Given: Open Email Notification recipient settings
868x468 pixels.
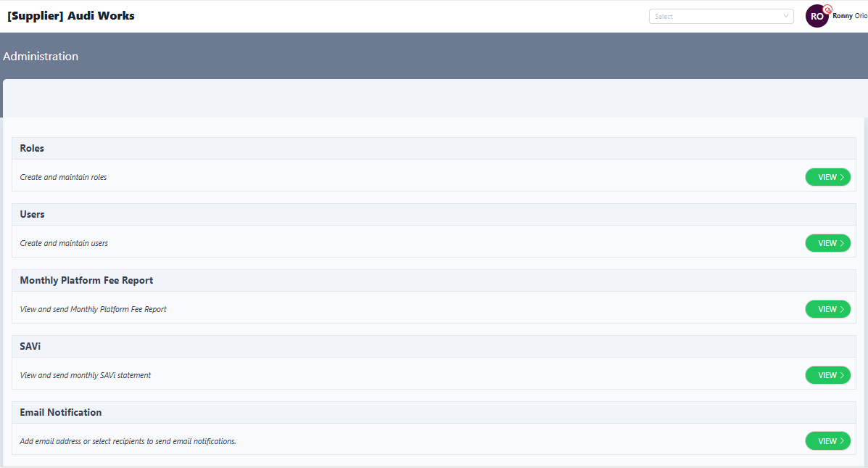Looking at the screenshot, I should (827, 440).
